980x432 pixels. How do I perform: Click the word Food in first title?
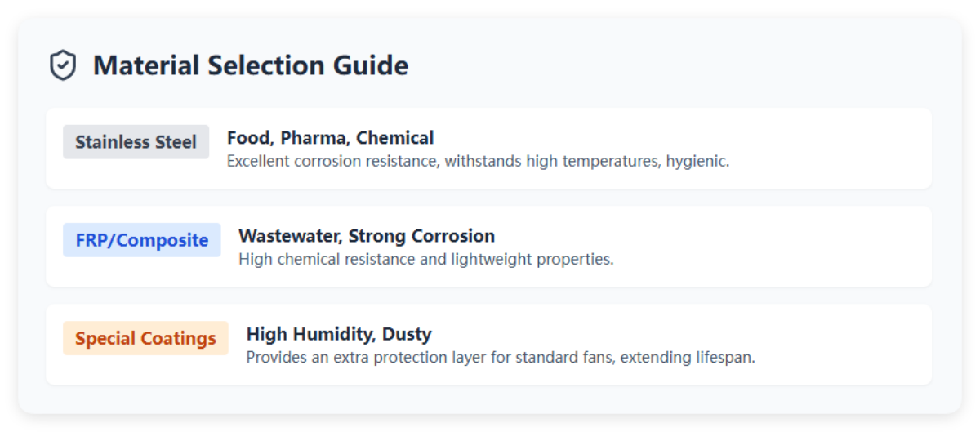click(x=247, y=137)
